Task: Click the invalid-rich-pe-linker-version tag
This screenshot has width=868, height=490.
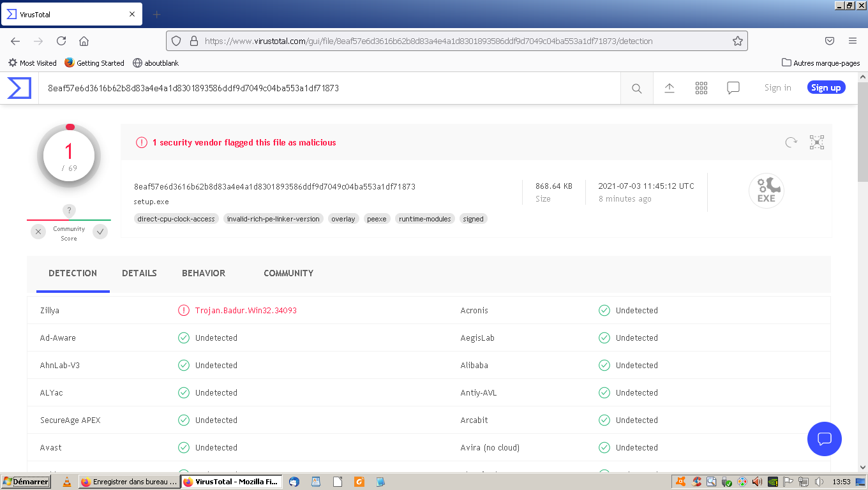Action: pyautogui.click(x=273, y=219)
